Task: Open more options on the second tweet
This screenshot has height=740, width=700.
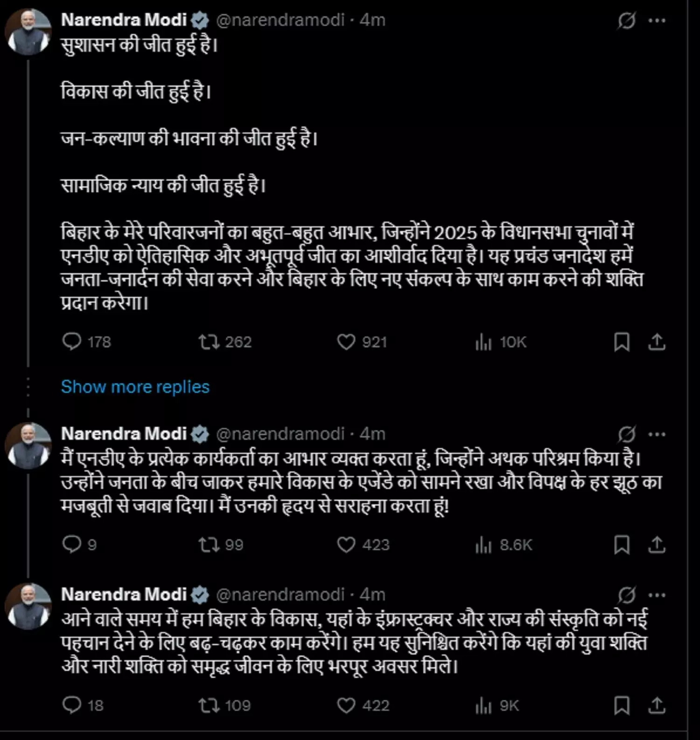Action: tap(657, 435)
